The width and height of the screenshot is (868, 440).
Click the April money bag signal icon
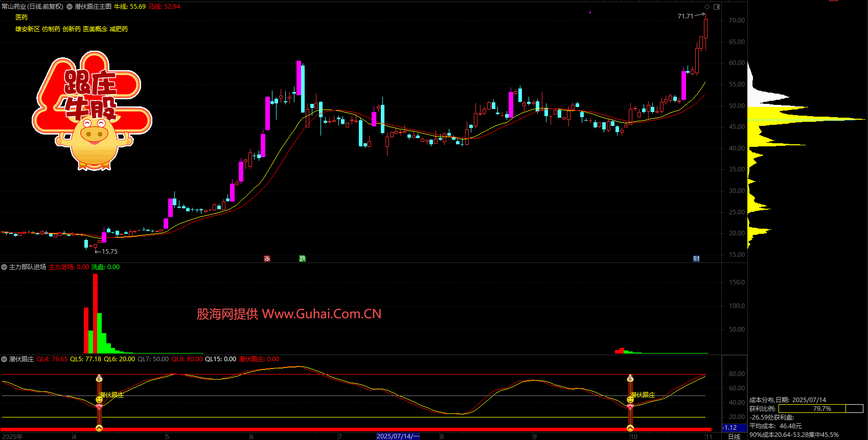pos(99,379)
